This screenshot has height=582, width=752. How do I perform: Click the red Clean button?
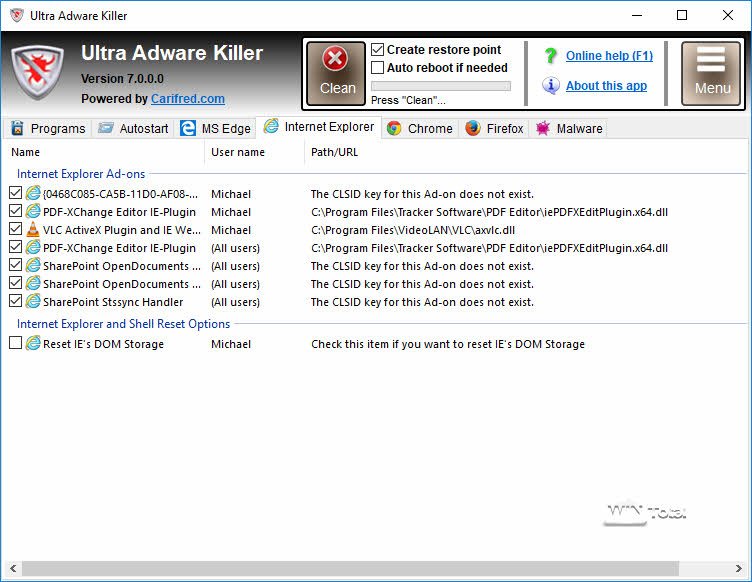[336, 73]
